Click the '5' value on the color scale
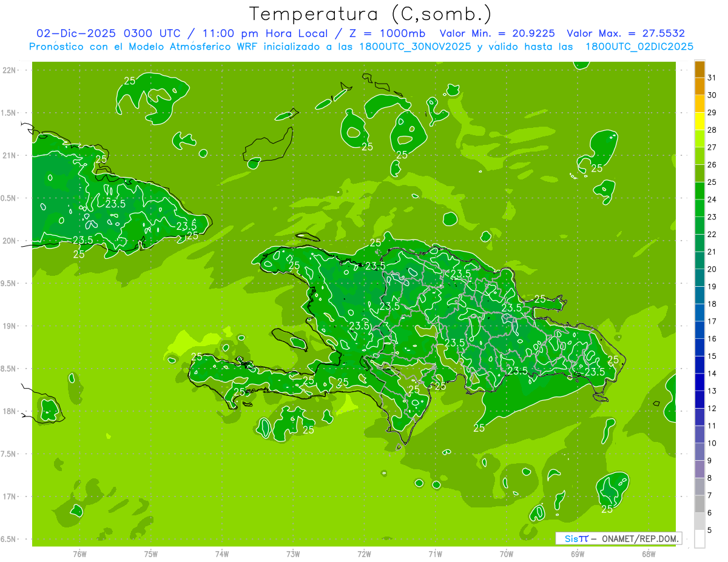 [710, 530]
